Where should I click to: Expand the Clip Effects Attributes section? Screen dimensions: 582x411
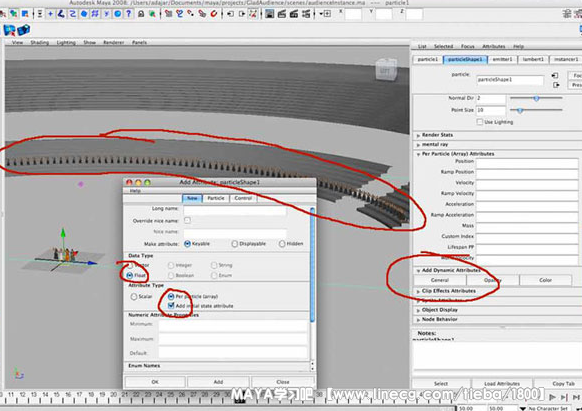click(418, 291)
